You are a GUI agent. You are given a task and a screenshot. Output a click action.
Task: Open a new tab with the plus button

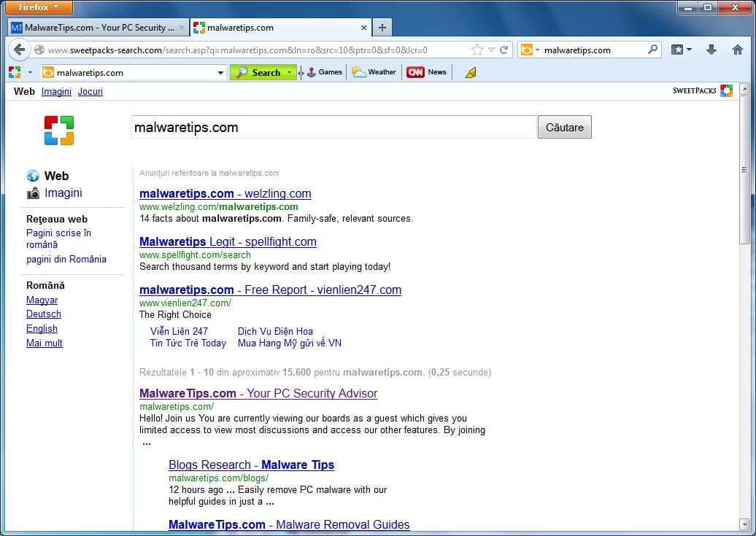pos(382,28)
